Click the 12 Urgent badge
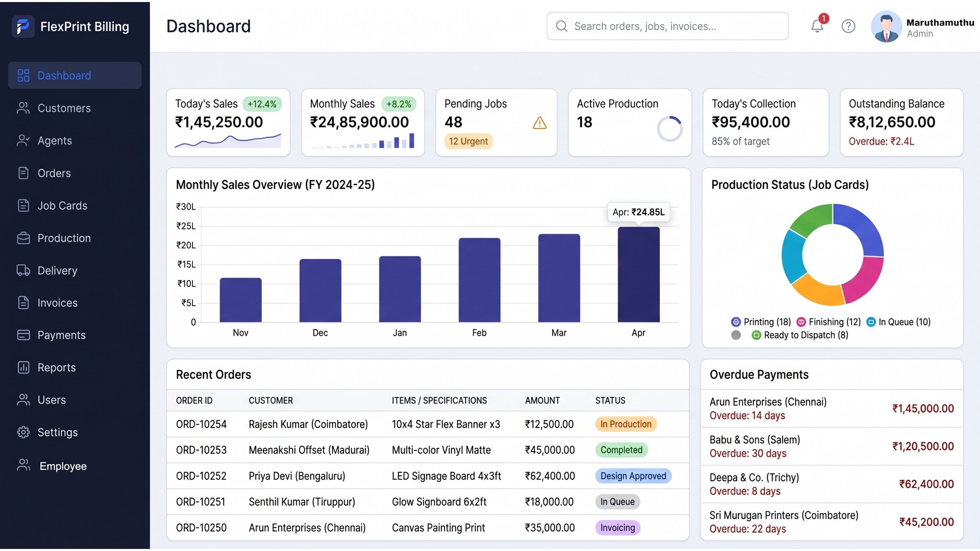This screenshot has height=551, width=980. (469, 141)
